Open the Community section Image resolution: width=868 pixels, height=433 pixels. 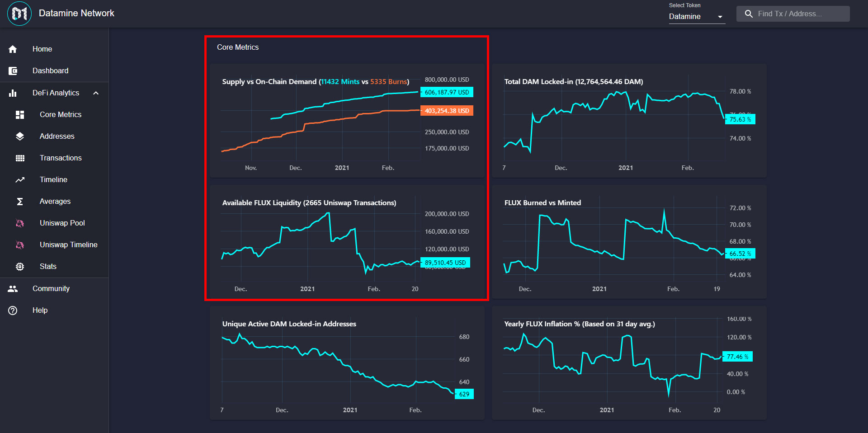pyautogui.click(x=54, y=288)
